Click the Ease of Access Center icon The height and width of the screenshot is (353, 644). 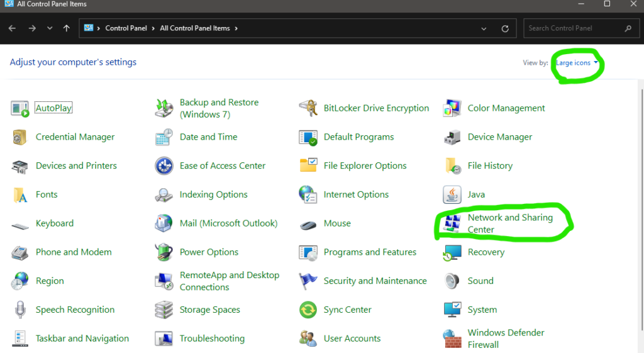pyautogui.click(x=164, y=166)
